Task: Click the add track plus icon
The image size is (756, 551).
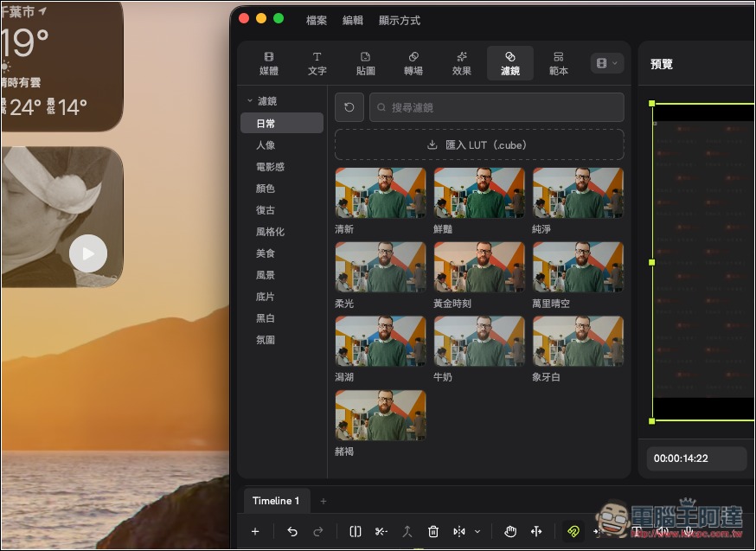Action: (x=255, y=531)
